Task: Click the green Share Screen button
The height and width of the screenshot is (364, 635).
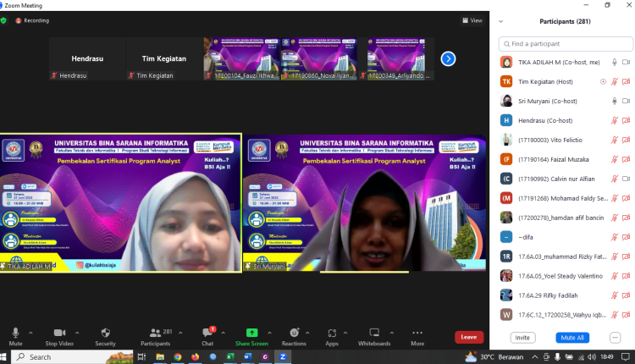Action: coord(251,337)
